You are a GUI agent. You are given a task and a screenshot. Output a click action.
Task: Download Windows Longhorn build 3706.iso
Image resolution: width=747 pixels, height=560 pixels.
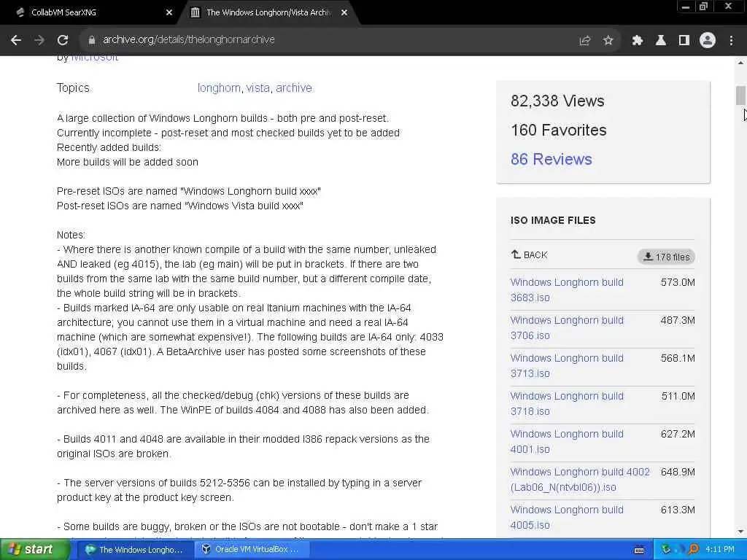click(567, 327)
